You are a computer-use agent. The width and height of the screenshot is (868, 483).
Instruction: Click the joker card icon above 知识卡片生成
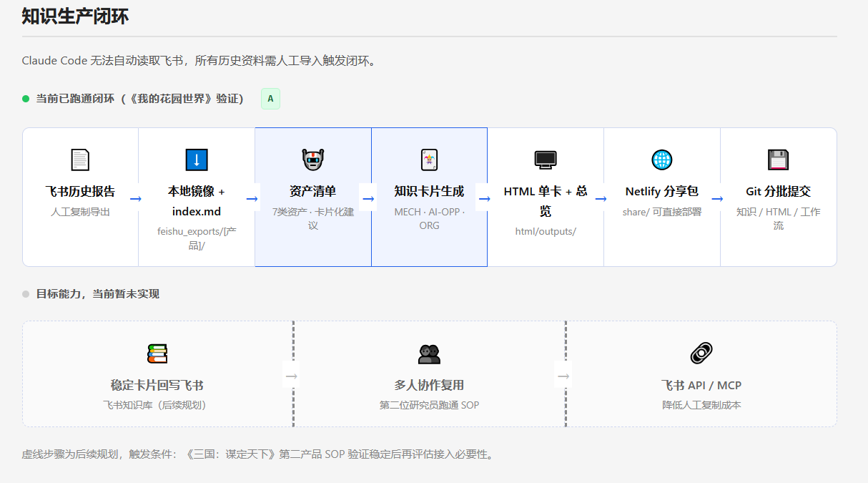pos(429,160)
